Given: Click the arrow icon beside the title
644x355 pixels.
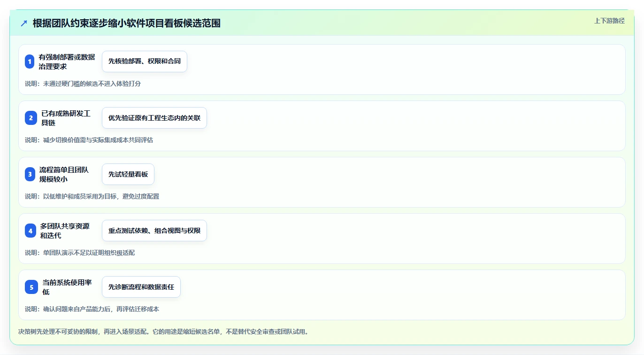Looking at the screenshot, I should (x=24, y=23).
